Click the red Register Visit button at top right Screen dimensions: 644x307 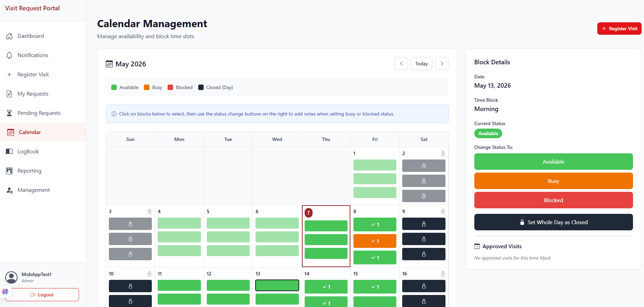point(620,29)
